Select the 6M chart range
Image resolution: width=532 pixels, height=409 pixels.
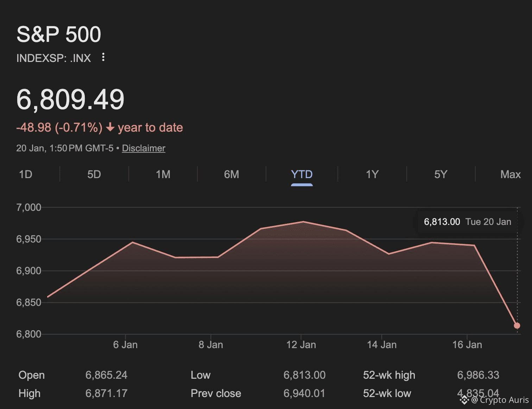pyautogui.click(x=232, y=174)
